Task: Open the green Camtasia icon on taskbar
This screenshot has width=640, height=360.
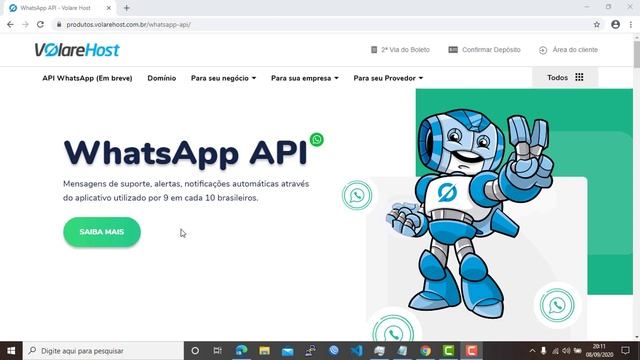Action: 449,351
